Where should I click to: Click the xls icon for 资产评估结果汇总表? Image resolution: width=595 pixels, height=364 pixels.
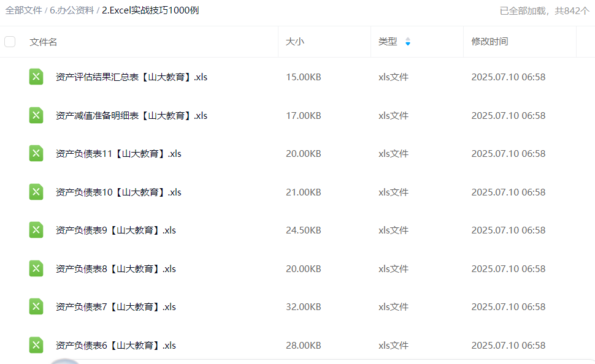(36, 77)
